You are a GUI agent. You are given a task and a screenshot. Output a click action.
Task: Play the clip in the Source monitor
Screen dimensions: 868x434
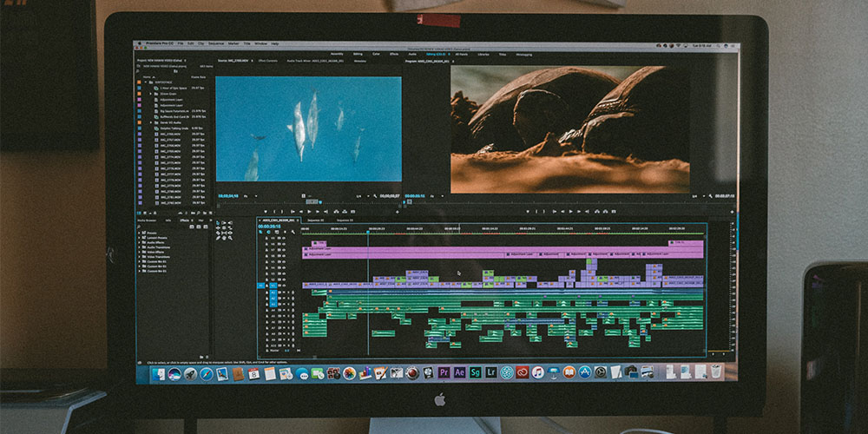(310, 212)
